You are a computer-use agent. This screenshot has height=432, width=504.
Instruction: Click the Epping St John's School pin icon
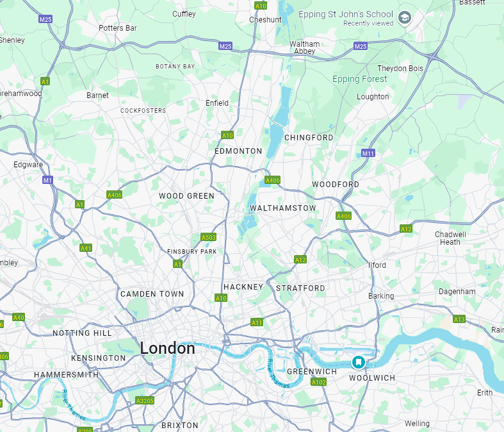coord(405,18)
